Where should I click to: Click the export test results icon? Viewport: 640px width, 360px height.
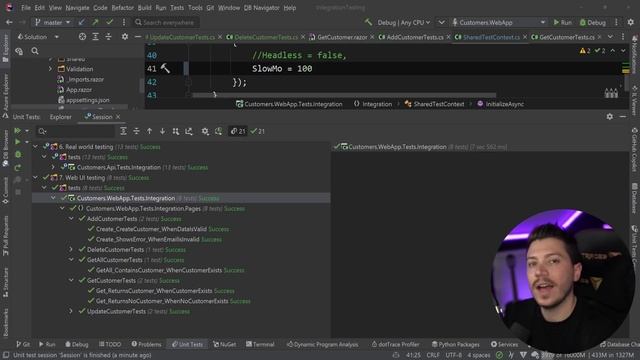point(189,131)
